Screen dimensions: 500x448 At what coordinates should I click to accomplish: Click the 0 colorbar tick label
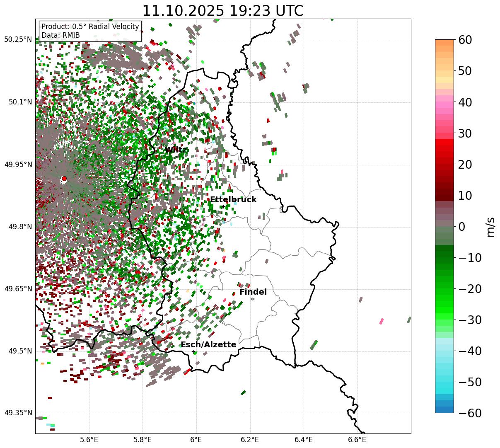click(462, 227)
